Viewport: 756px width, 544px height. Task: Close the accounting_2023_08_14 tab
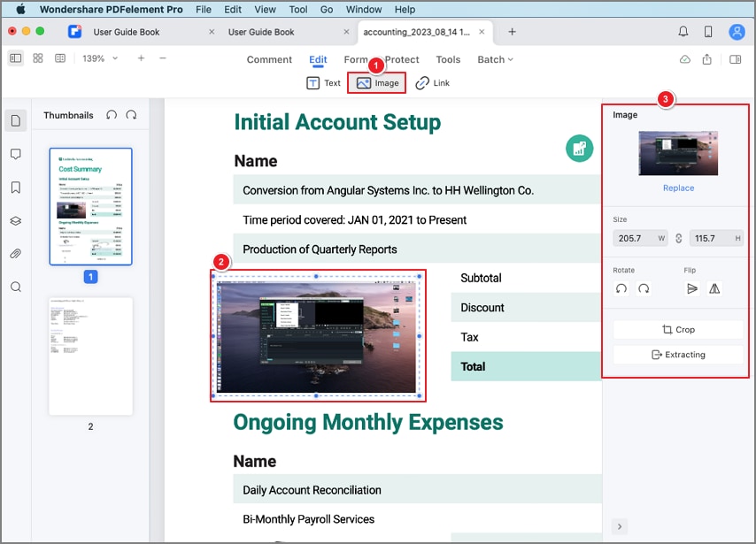pos(482,32)
